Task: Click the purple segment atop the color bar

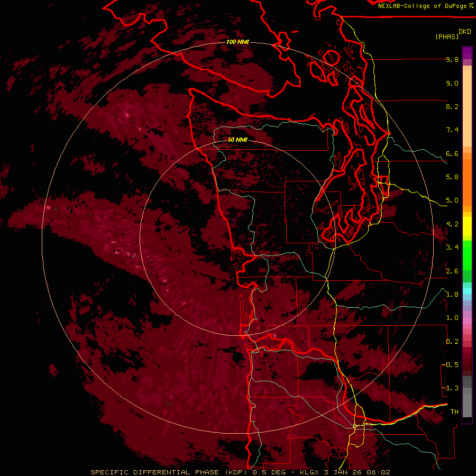Action: pyautogui.click(x=467, y=53)
